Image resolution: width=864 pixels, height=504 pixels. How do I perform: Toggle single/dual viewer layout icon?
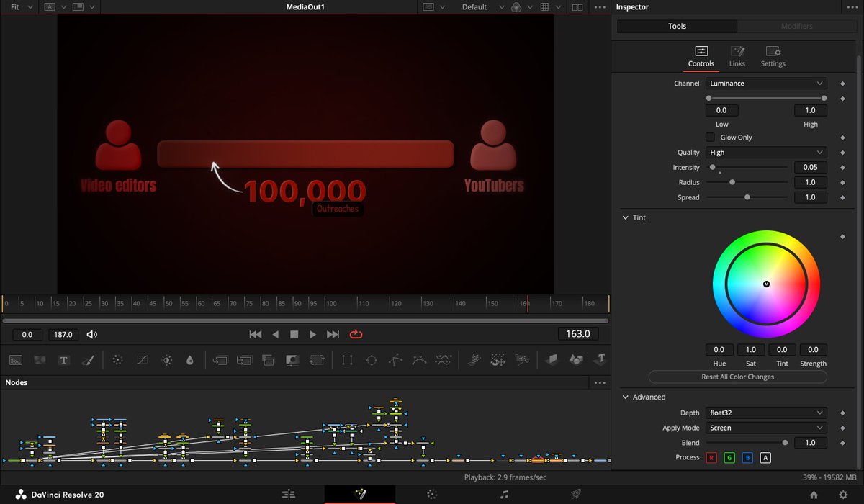pos(577,7)
